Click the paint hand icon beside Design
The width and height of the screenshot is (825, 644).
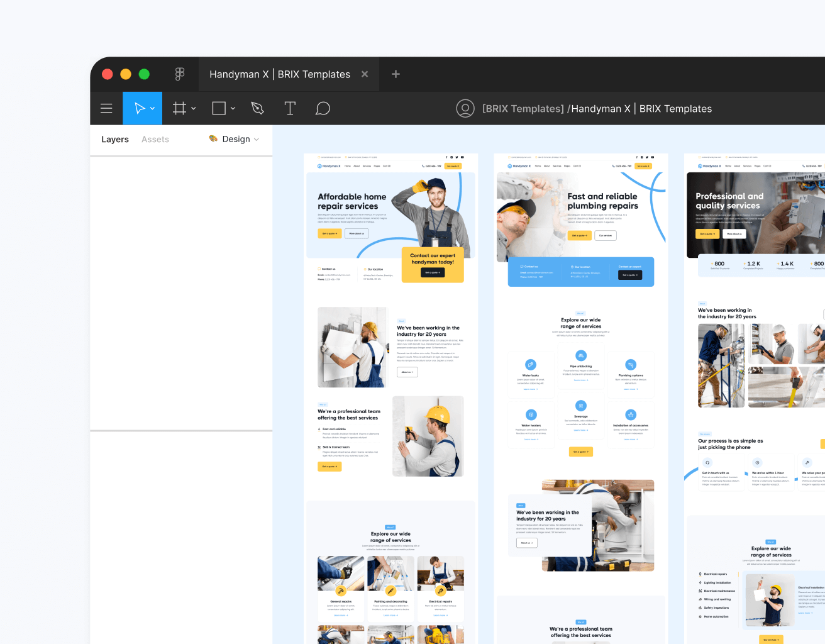[x=213, y=138]
